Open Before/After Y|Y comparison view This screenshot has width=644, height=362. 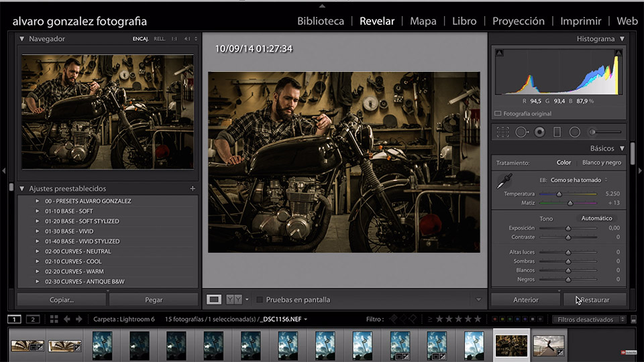click(x=233, y=300)
